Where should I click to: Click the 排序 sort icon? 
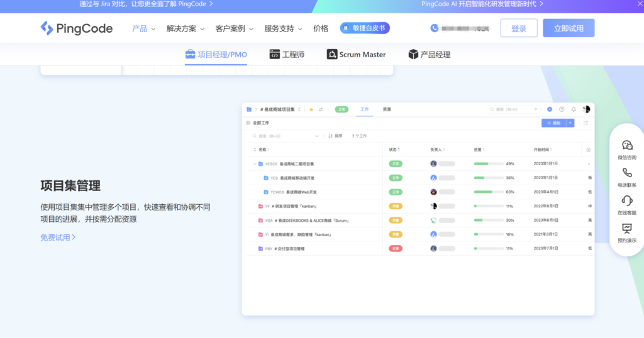[330, 136]
